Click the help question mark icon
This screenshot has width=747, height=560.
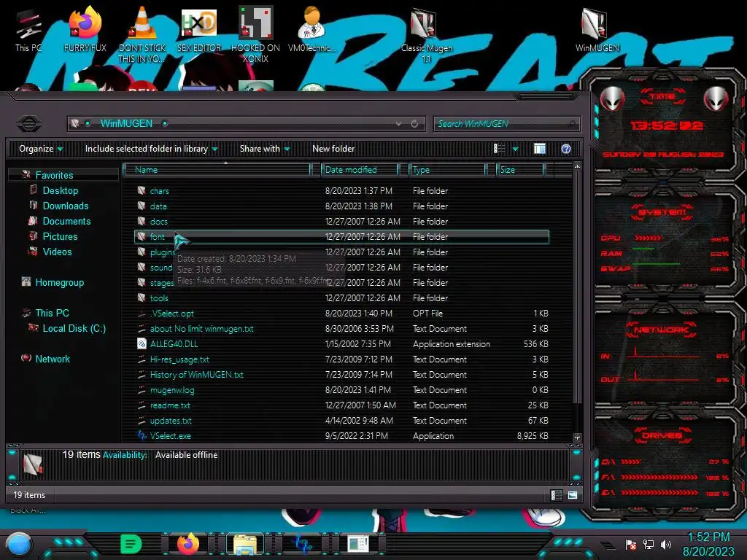[566, 149]
